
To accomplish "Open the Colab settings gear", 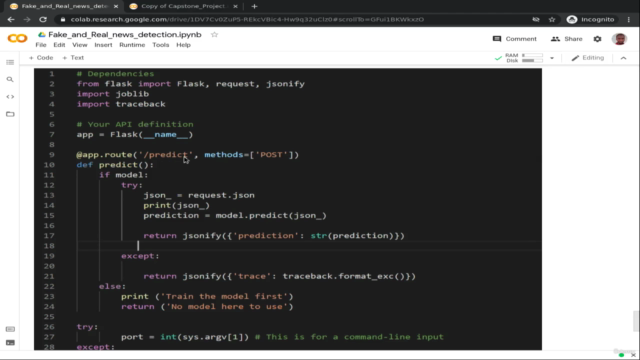I will tap(598, 39).
